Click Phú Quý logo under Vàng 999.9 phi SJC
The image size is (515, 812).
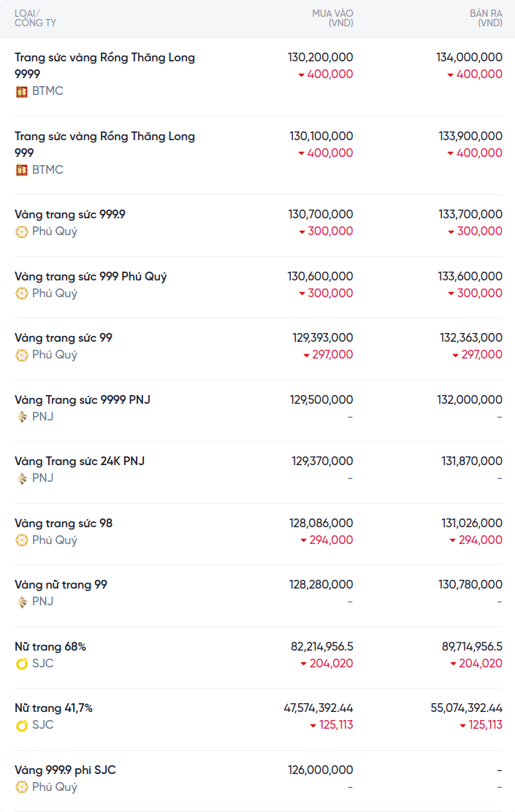tap(21, 787)
